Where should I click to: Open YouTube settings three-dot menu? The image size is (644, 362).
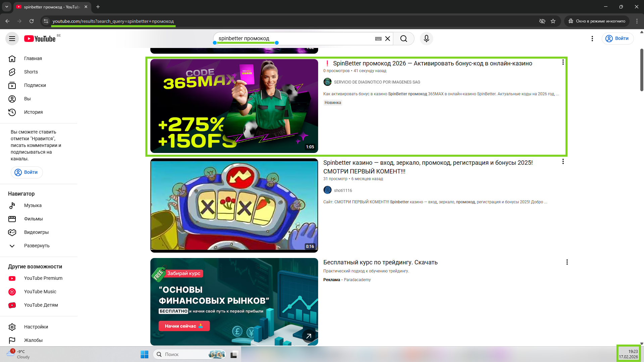592,39
